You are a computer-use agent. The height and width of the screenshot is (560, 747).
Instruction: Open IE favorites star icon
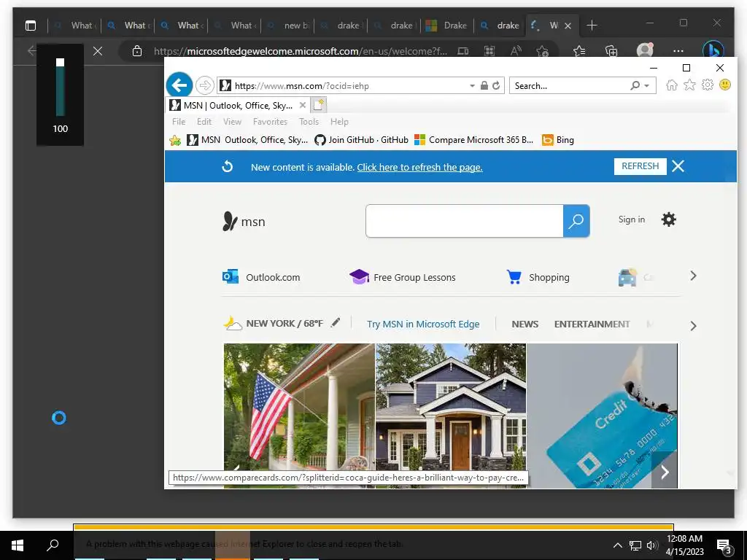[x=689, y=85]
